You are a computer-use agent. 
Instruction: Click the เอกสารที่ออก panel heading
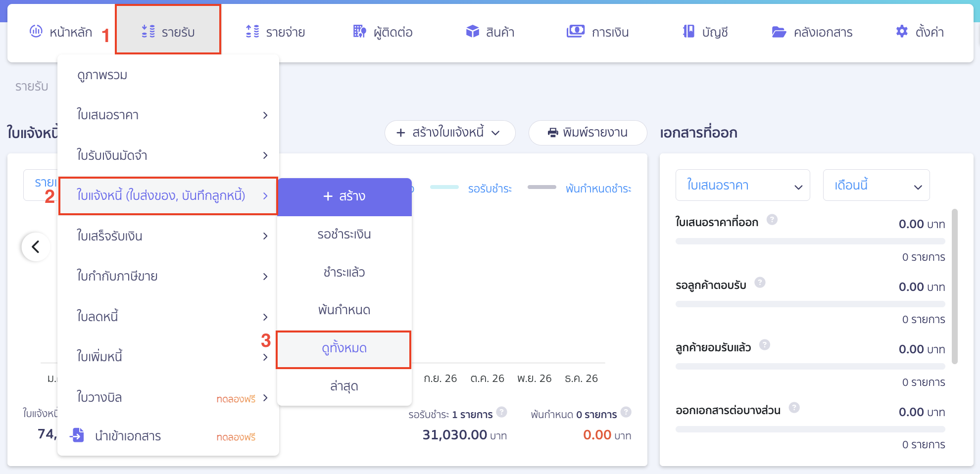pyautogui.click(x=698, y=133)
